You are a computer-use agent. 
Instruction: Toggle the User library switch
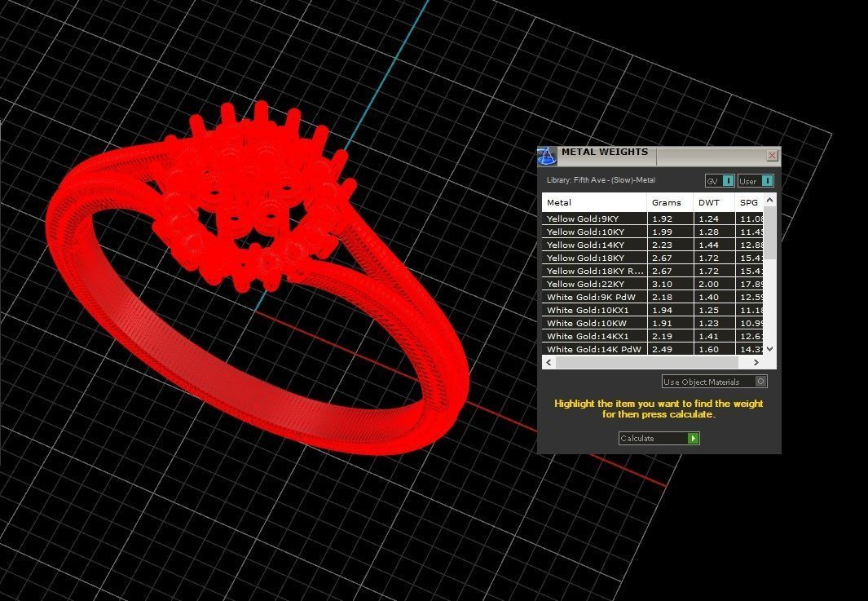[756, 180]
